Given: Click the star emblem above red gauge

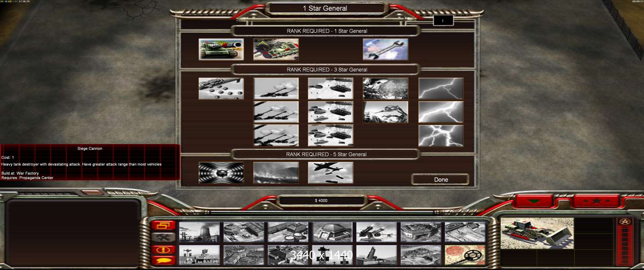Looking at the screenshot, I should click(x=625, y=222).
